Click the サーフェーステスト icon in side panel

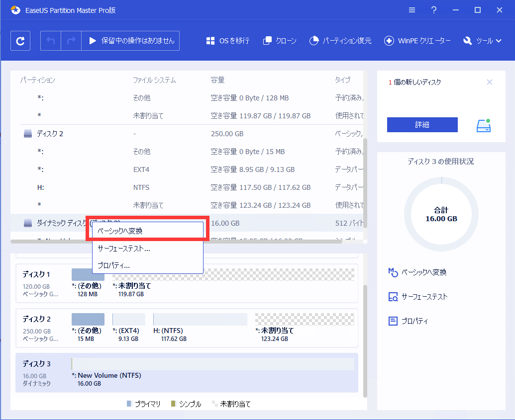393,297
